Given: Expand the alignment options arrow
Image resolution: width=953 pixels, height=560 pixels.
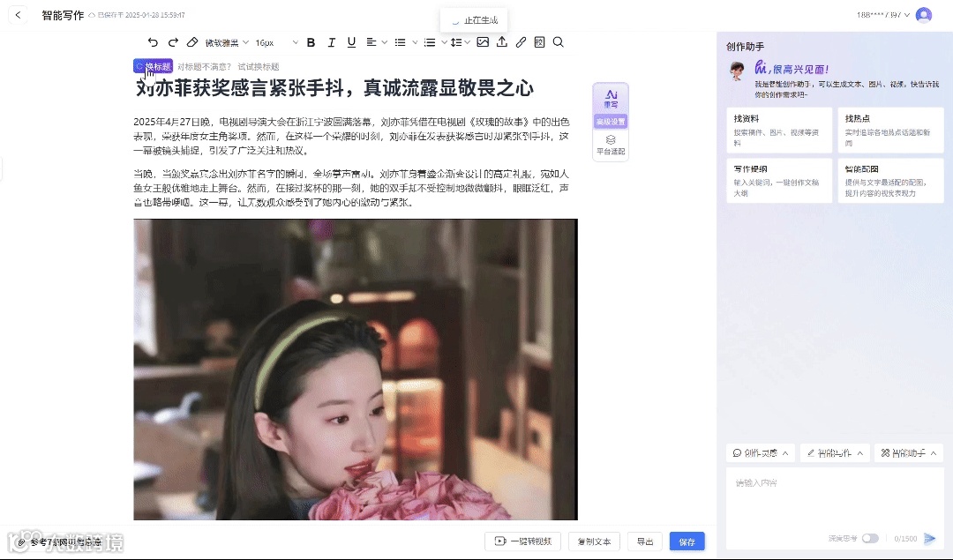Looking at the screenshot, I should (384, 42).
